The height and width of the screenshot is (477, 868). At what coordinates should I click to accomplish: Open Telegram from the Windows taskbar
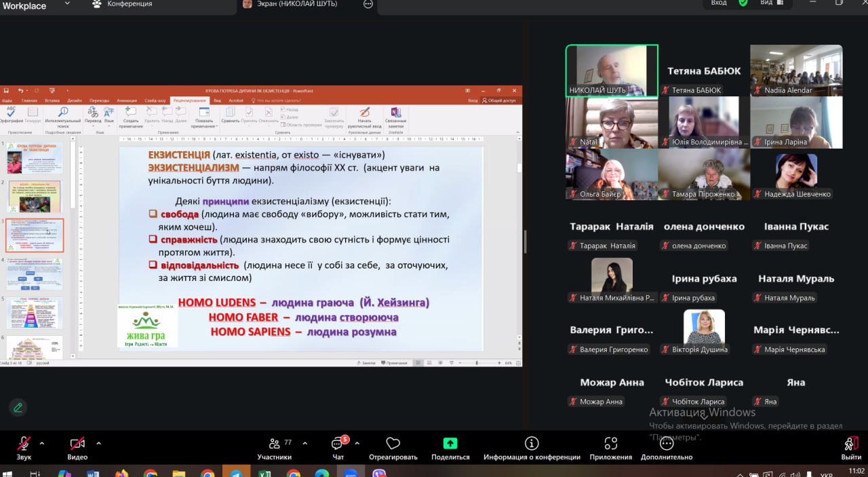235,474
